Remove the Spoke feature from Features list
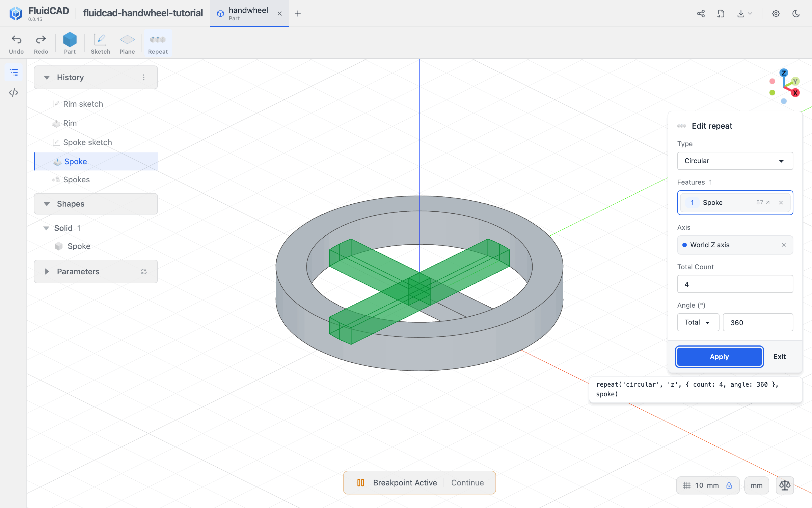The width and height of the screenshot is (812, 508). (781, 203)
